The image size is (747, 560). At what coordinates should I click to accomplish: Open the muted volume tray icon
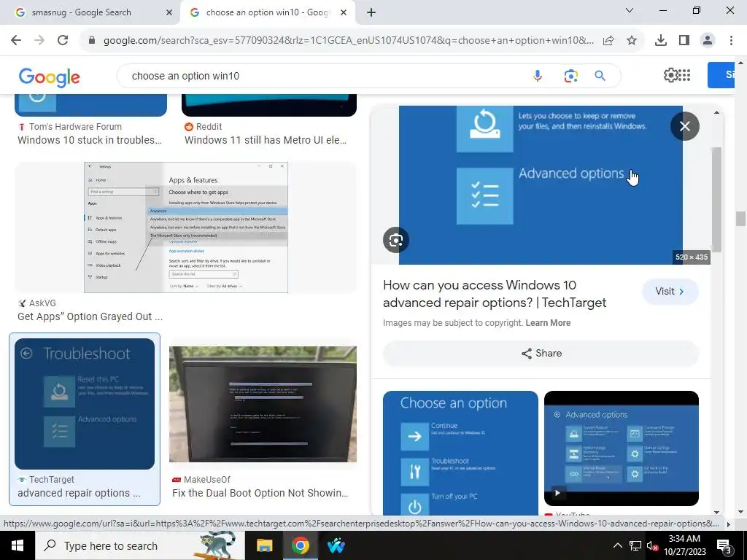[652, 545]
